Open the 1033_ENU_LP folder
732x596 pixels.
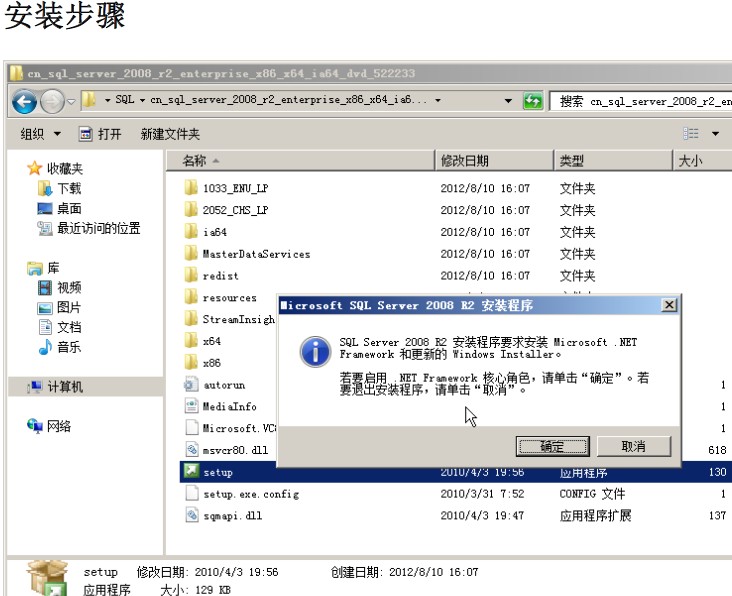pos(235,188)
